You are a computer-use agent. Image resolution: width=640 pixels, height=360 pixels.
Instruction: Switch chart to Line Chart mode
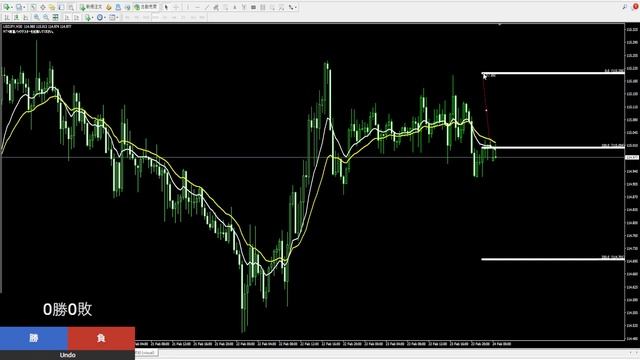point(26,17)
